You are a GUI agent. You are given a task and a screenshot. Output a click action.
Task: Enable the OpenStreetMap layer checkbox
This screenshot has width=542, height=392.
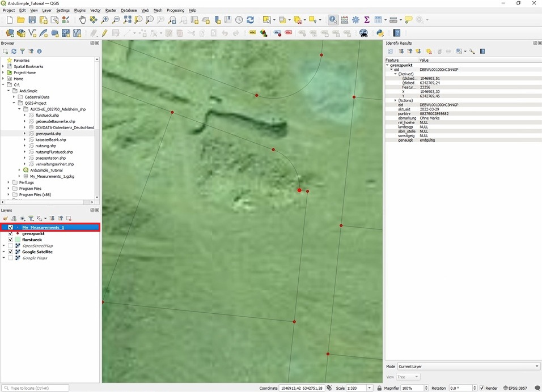coord(10,246)
